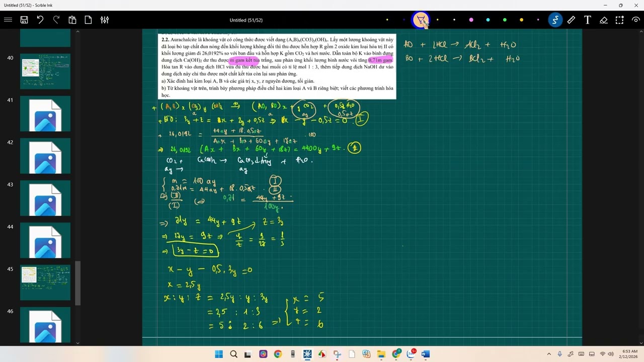This screenshot has height=362, width=644.
Task: Open the hamburger menu
Action: coord(8,20)
